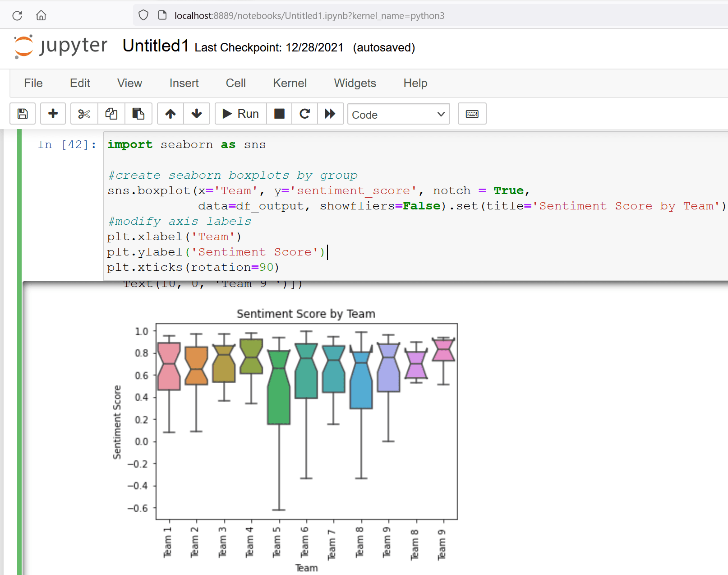Viewport: 728px width, 575px height.
Task: Interrupt the kernel
Action: pyautogui.click(x=279, y=114)
